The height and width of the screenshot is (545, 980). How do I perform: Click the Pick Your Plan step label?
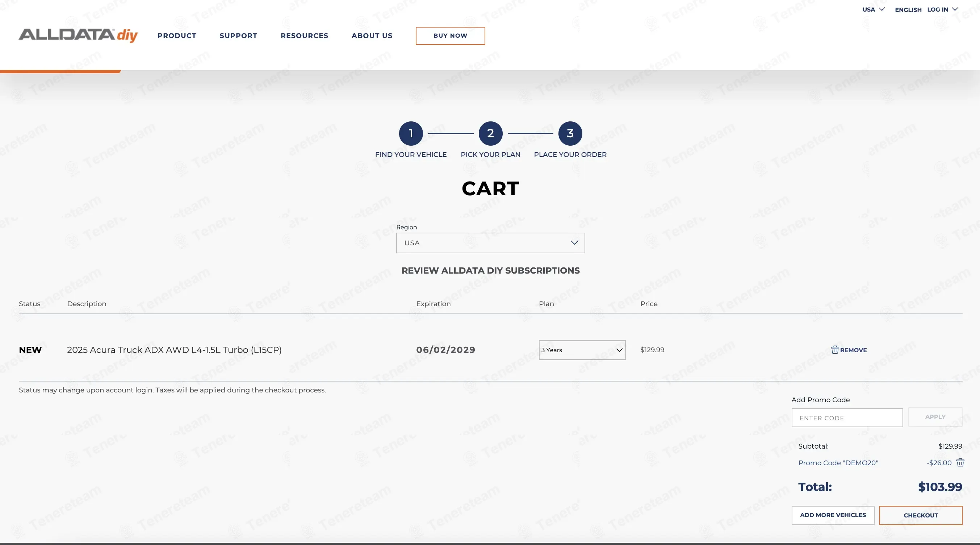[490, 154]
